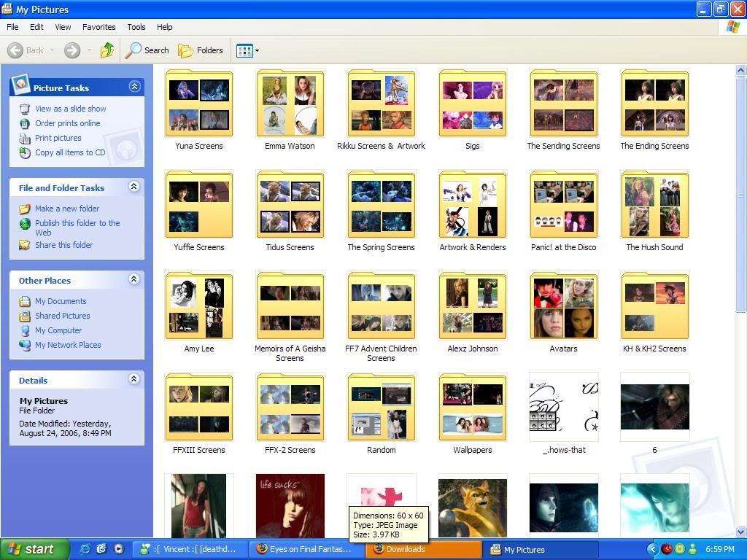Click Publish this folder to the Web

coord(77,227)
